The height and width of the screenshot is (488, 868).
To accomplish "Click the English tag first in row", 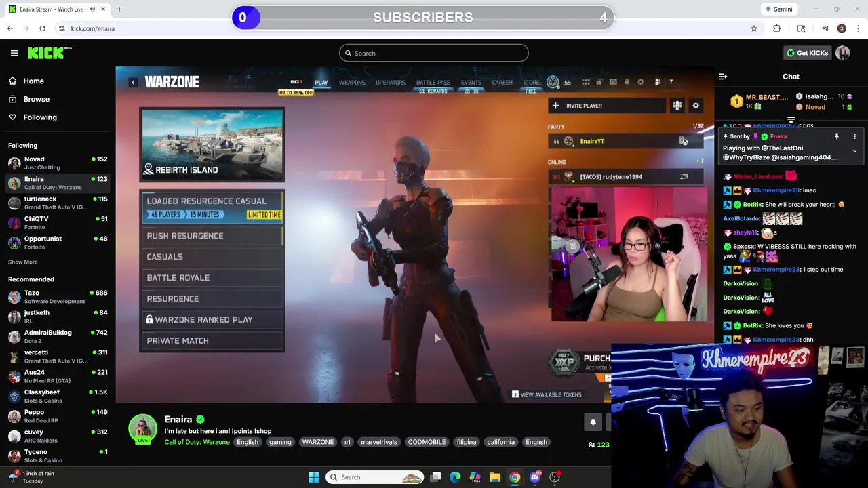I will click(248, 442).
